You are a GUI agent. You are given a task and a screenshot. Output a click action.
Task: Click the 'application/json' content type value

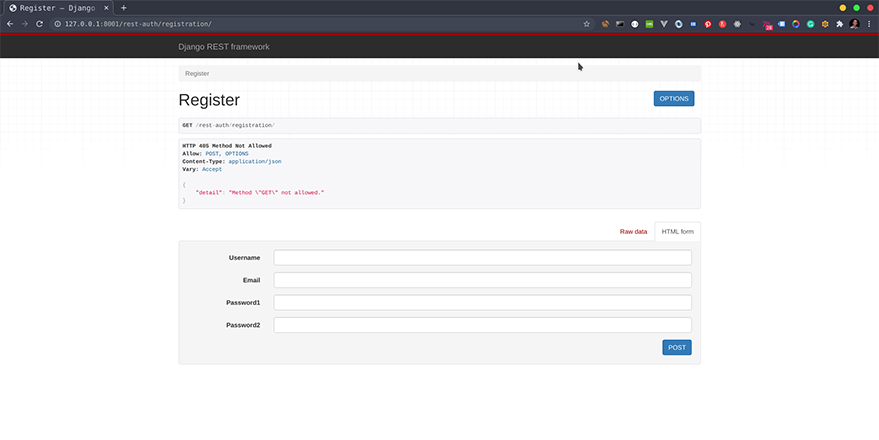click(x=255, y=161)
